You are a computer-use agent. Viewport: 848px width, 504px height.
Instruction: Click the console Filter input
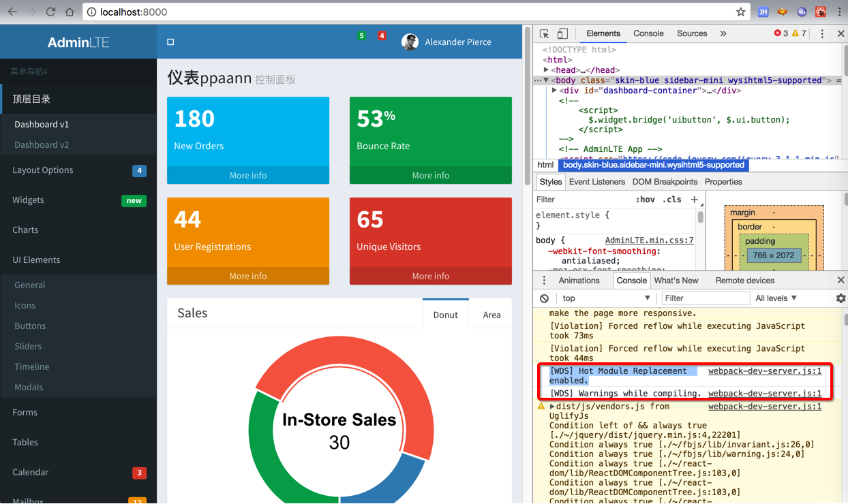[706, 298]
